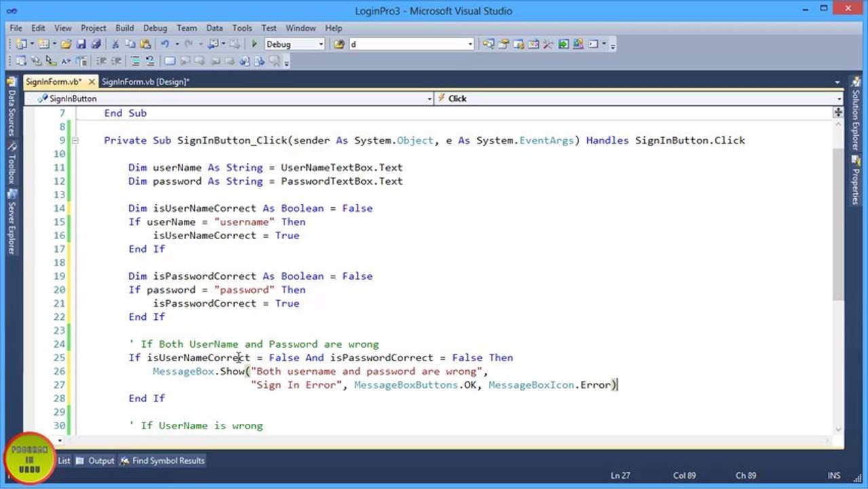Open the active documents list dropdown arrow
Viewport: 868px width, 489px height.
point(837,82)
